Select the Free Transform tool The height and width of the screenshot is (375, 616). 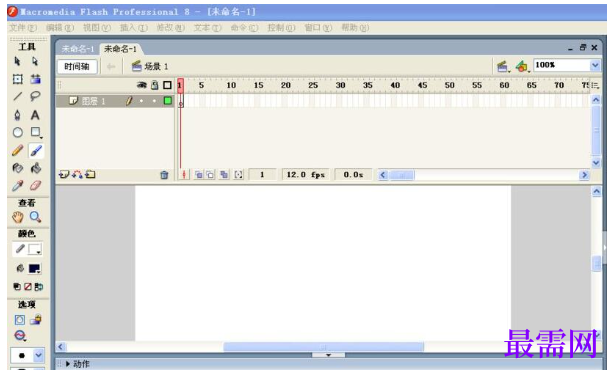point(17,79)
